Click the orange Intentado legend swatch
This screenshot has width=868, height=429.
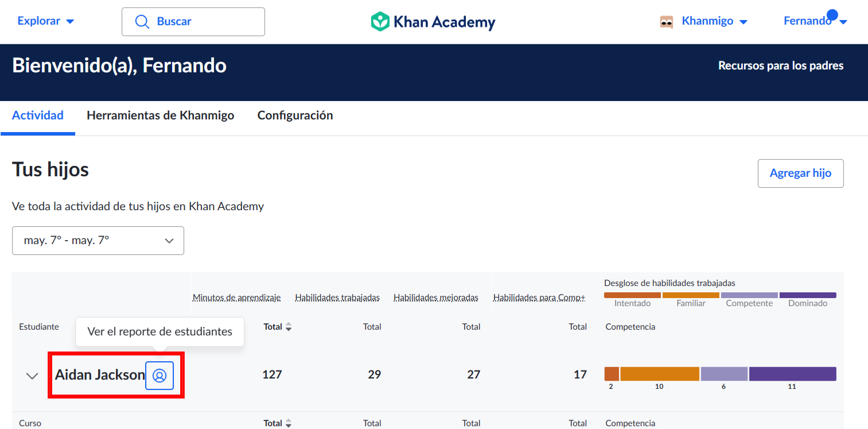coord(632,295)
